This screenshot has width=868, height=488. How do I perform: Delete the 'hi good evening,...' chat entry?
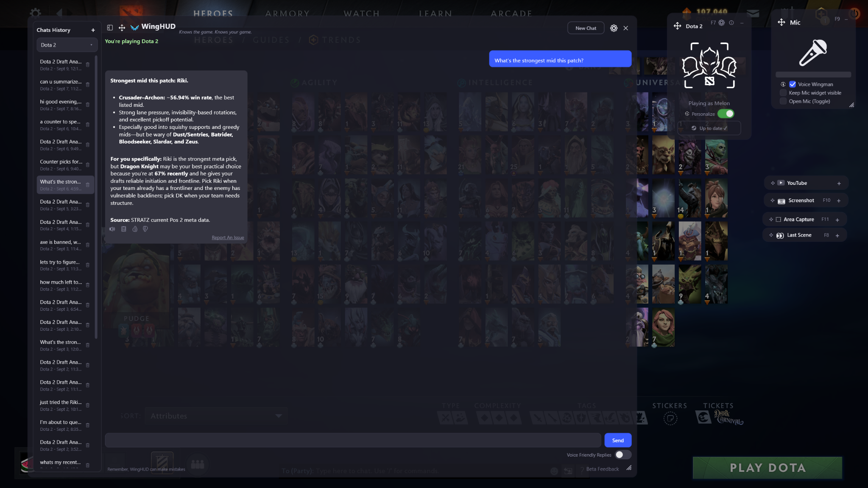pyautogui.click(x=88, y=105)
